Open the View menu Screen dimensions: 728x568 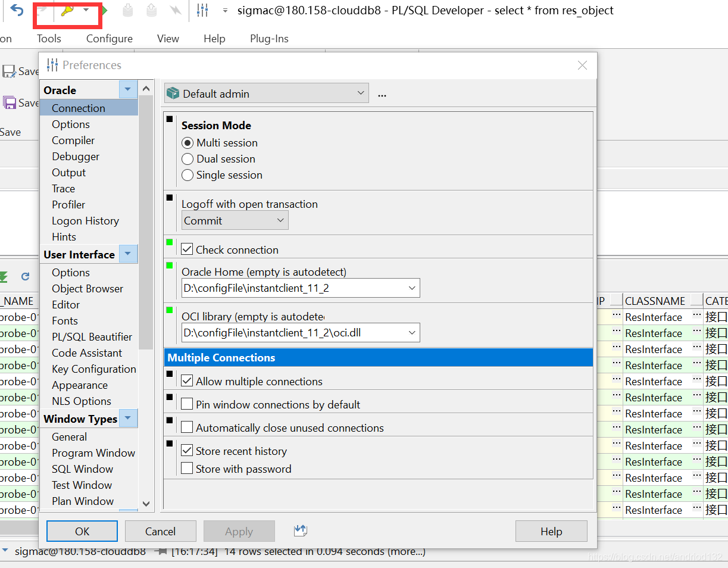coord(168,39)
